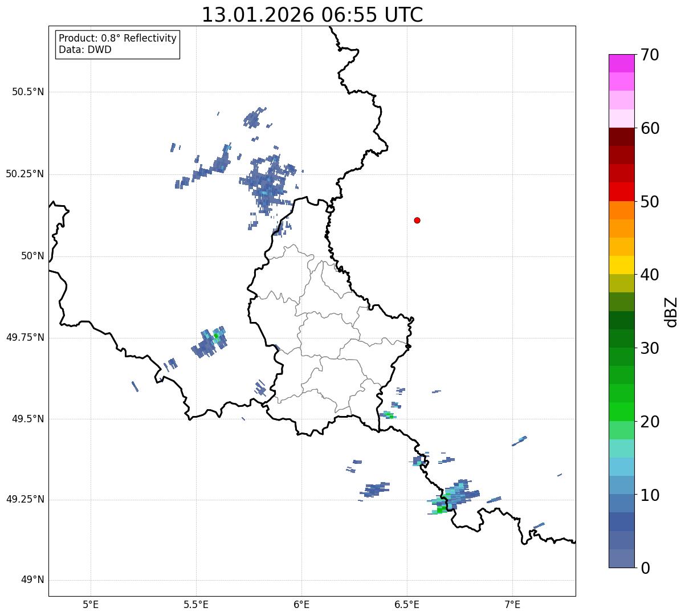Click the 49°N latitude label
685x616 pixels.
32,580
